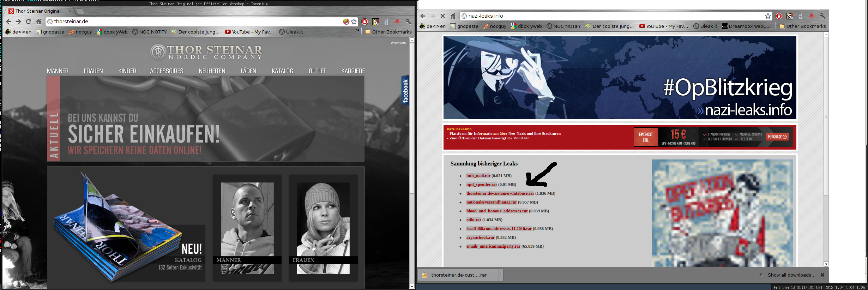Open Other Bookmarks folder in right browser
The width and height of the screenshot is (868, 290).
pyautogui.click(x=803, y=26)
